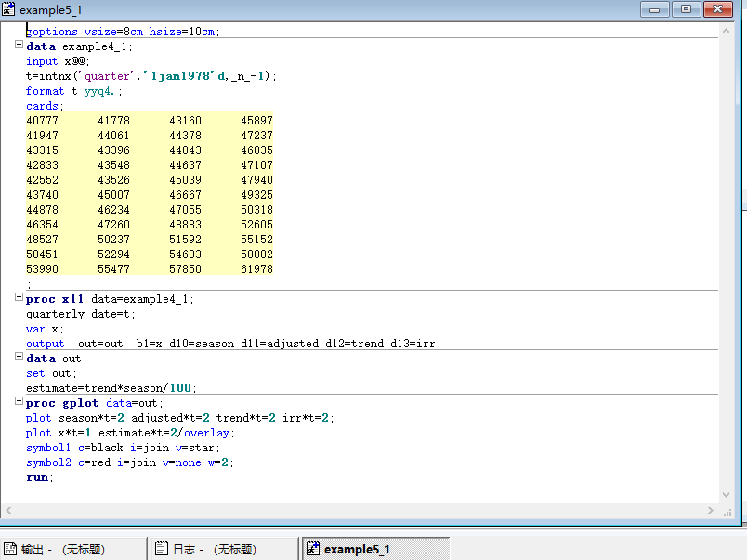Click the editor document icon in title bar
Image resolution: width=747 pixels, height=560 pixels.
coord(10,9)
